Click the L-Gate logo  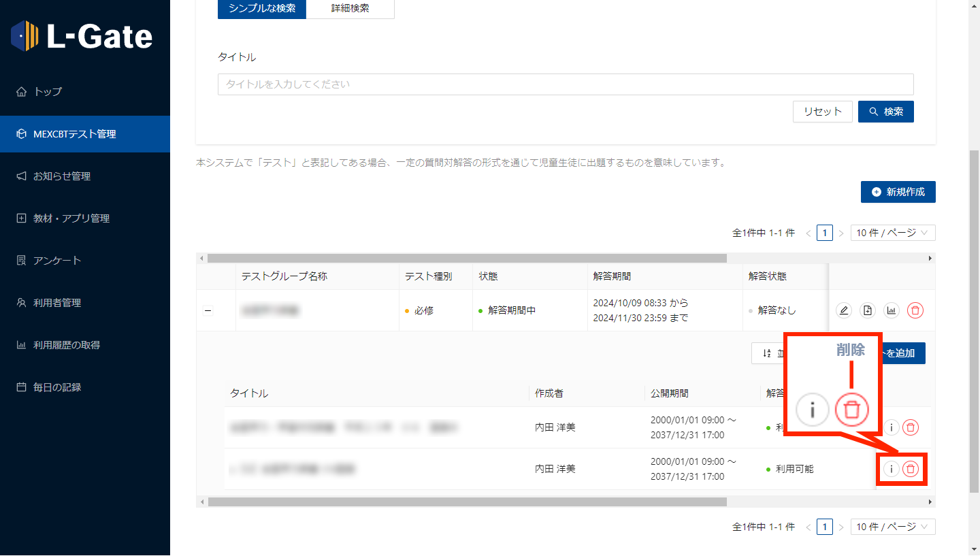[x=82, y=36]
